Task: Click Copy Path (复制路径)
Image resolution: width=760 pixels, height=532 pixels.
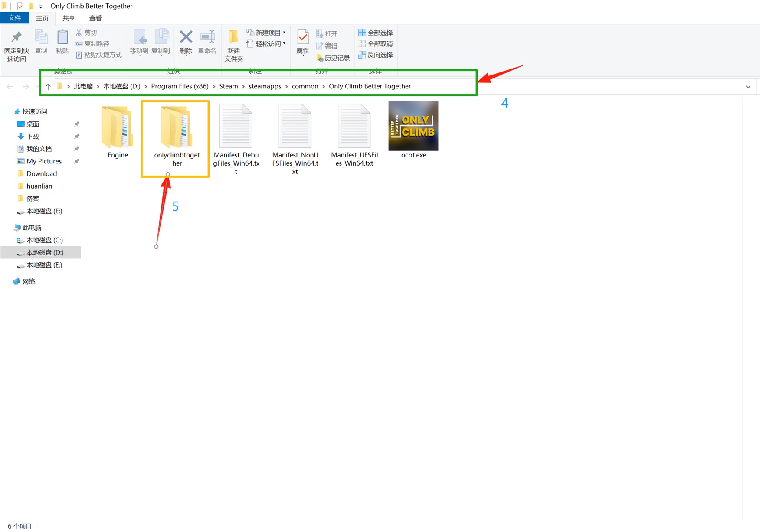Action: point(92,43)
